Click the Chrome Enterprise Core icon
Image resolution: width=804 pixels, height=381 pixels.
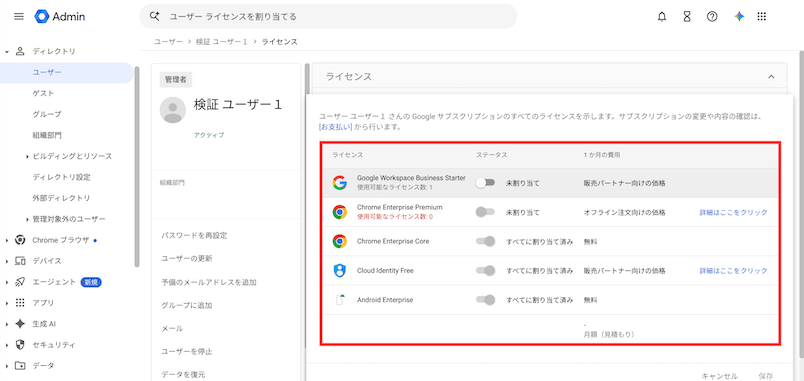(x=339, y=241)
